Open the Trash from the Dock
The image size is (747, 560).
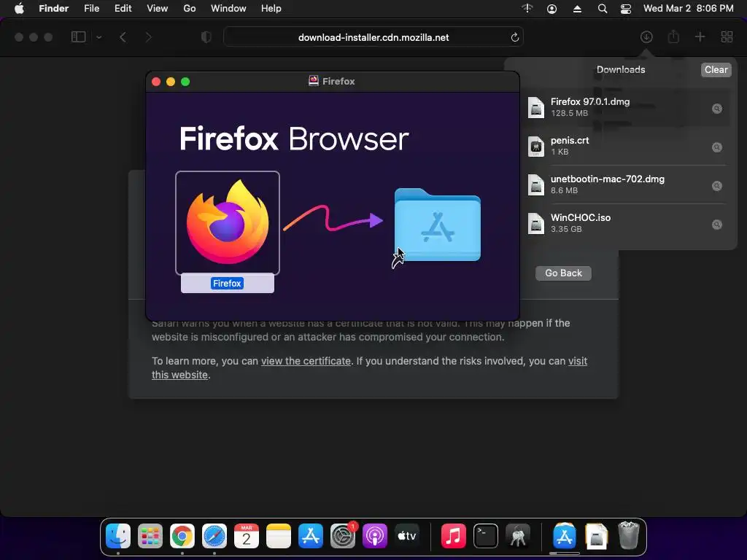(x=628, y=536)
